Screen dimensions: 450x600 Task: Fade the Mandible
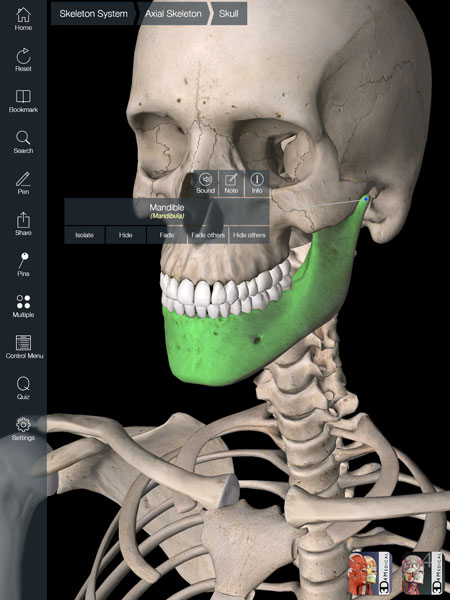pos(167,235)
